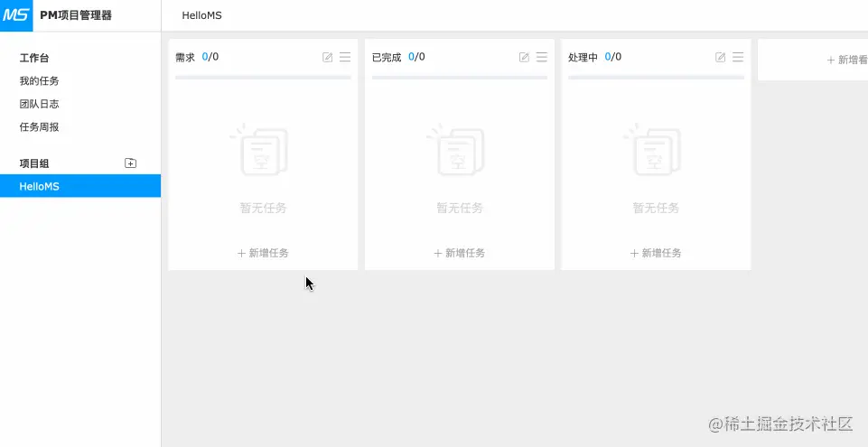Image resolution: width=868 pixels, height=447 pixels.
Task: Open the 已完成 board hamburger menu
Action: point(541,57)
